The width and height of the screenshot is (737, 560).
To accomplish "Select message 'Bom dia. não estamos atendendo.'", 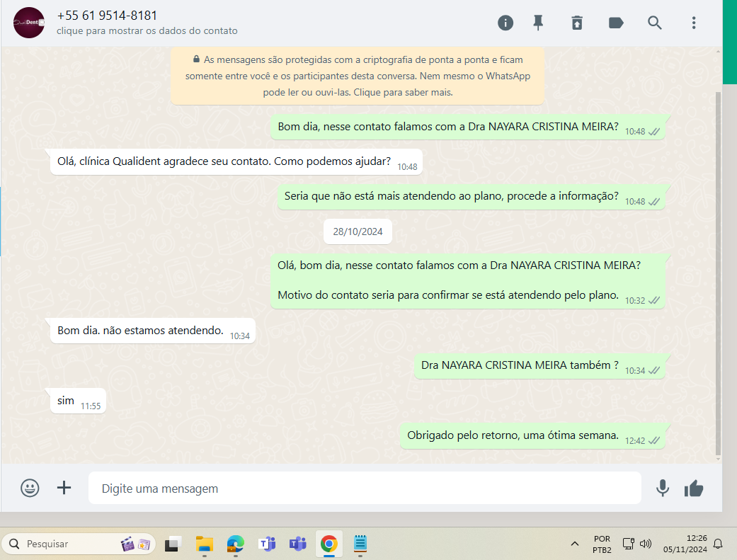I will [153, 331].
